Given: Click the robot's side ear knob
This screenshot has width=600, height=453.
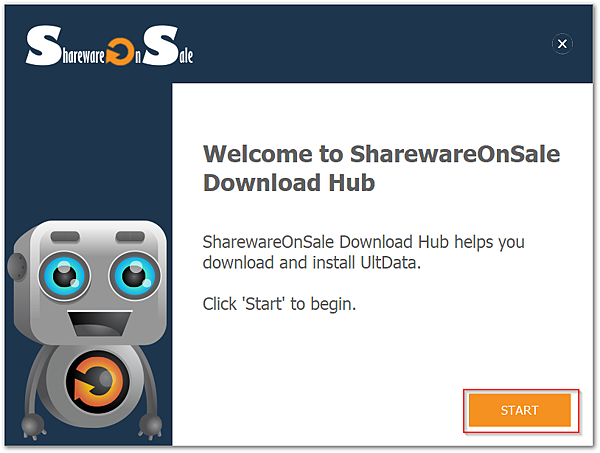Looking at the screenshot, I should (17, 267).
